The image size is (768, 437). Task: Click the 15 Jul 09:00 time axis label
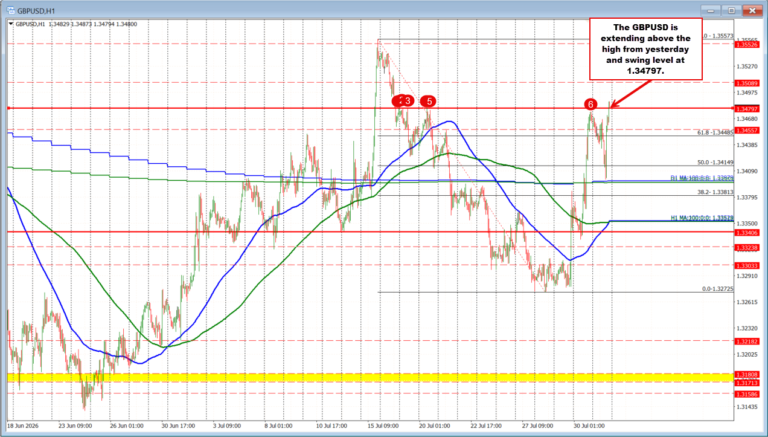(x=384, y=426)
